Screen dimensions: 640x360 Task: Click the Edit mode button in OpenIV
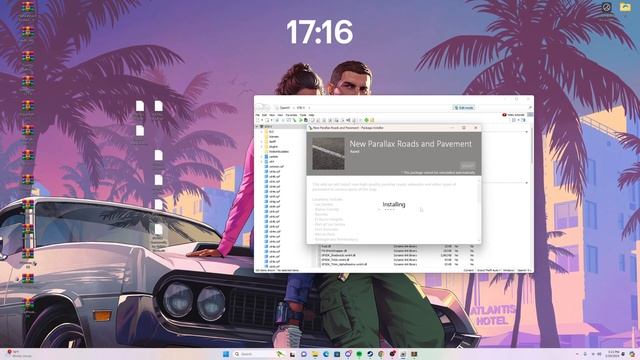[464, 108]
